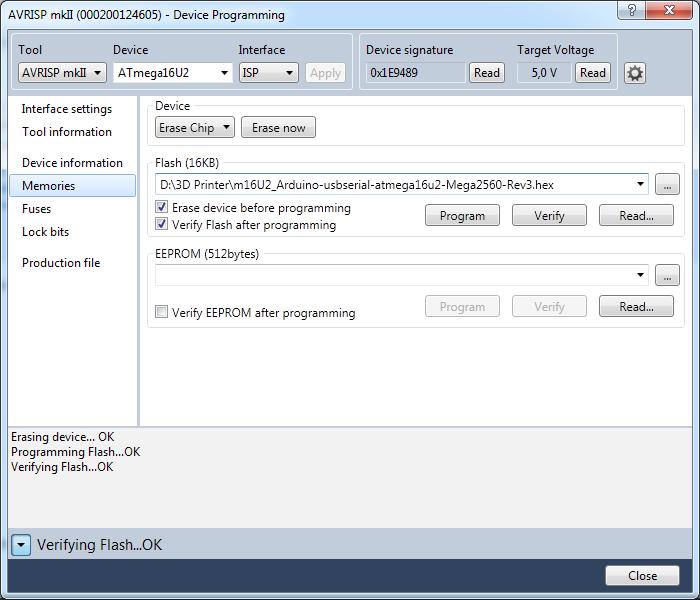Toggle Erase device before programming

(161, 207)
